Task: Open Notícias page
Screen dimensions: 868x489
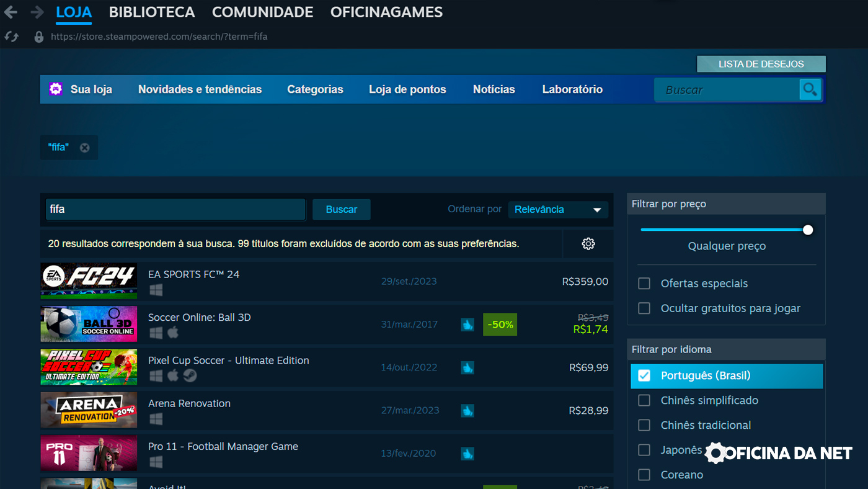Action: click(494, 89)
